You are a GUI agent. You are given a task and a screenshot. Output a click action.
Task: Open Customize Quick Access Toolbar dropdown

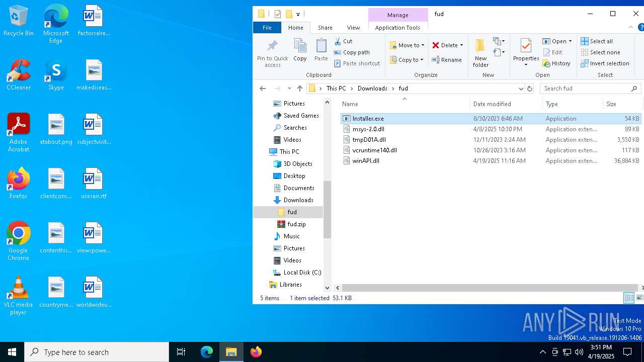pyautogui.click(x=298, y=15)
